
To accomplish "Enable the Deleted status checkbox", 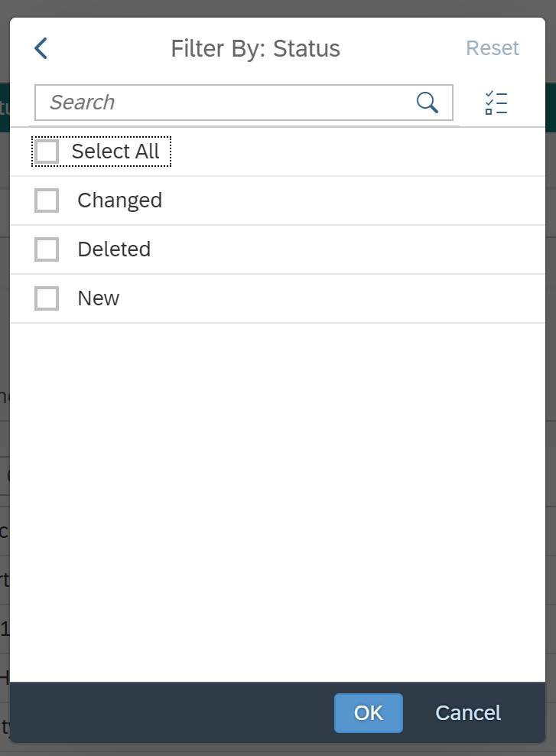I will coord(47,249).
